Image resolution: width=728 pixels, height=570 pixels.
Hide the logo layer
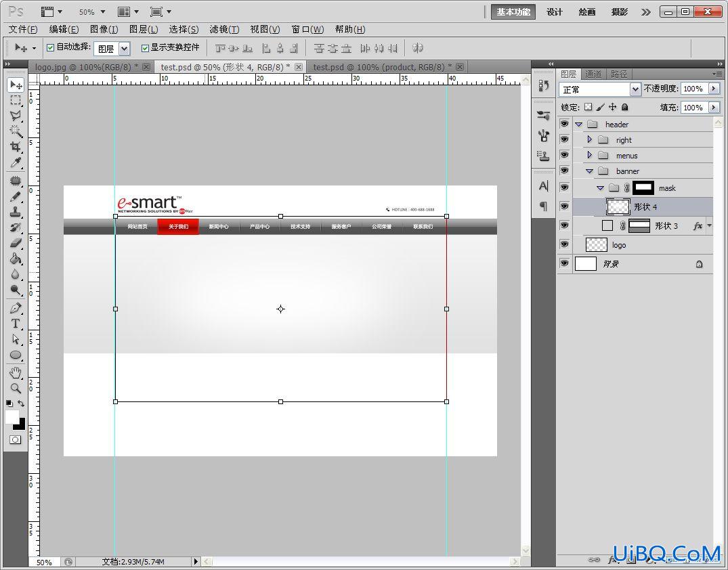[564, 244]
